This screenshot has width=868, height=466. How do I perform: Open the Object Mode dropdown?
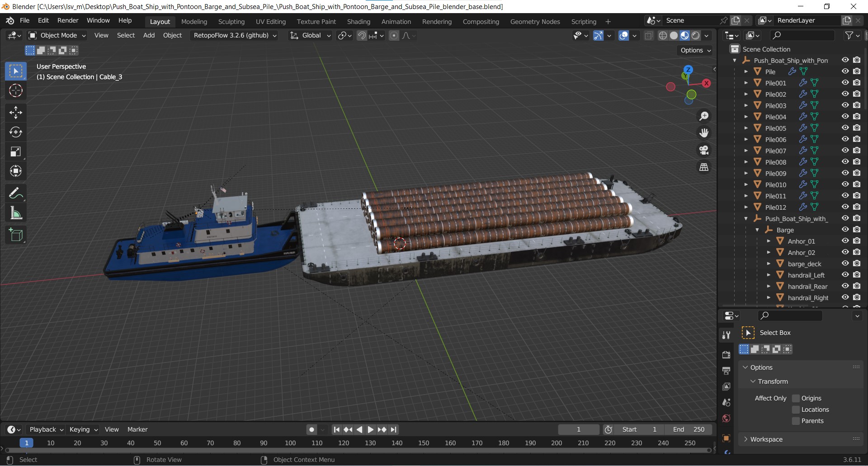coord(57,35)
